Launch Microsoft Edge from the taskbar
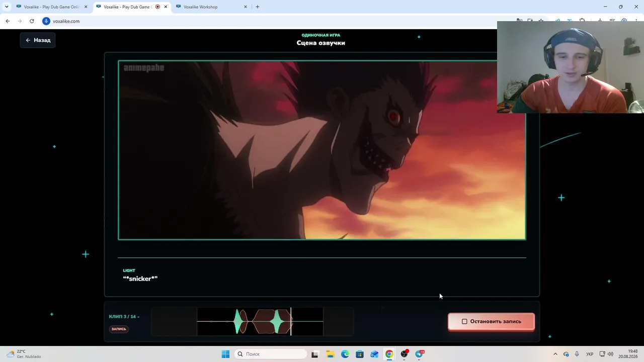 point(345,354)
